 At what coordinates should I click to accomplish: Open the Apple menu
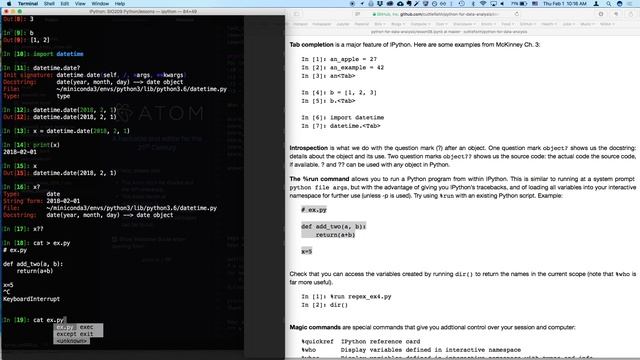coord(9,3)
